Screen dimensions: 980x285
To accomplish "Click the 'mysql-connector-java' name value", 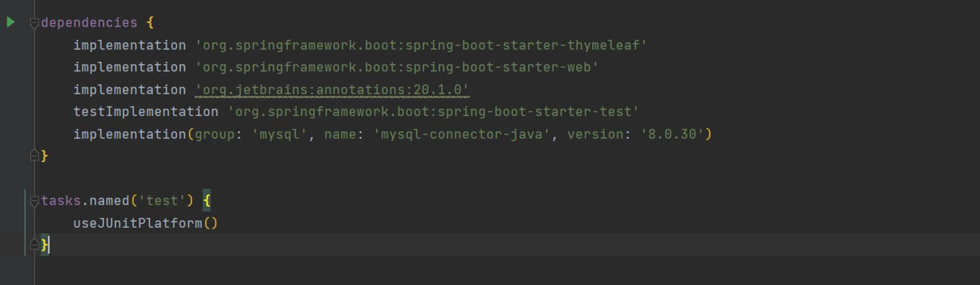I will 462,134.
